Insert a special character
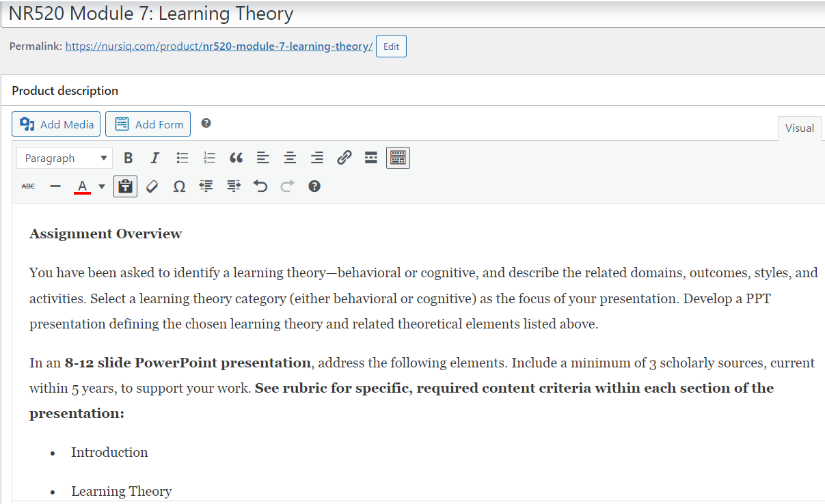 (178, 185)
